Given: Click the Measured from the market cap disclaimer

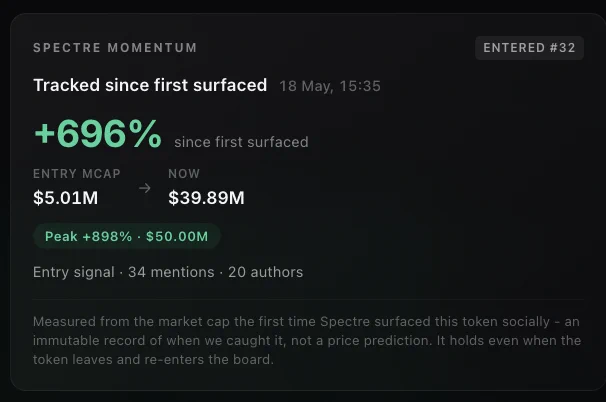Looking at the screenshot, I should pos(307,341).
